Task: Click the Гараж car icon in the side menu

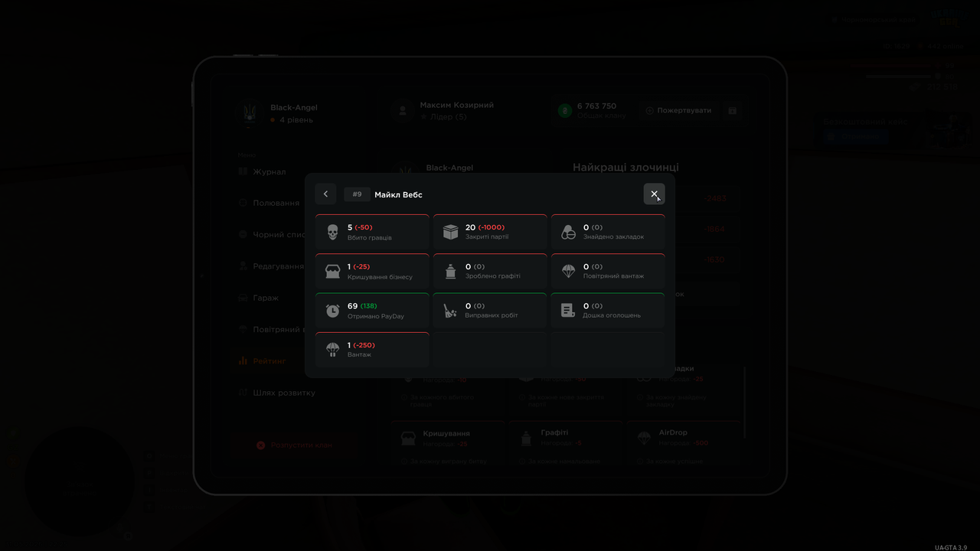Action: click(x=243, y=298)
